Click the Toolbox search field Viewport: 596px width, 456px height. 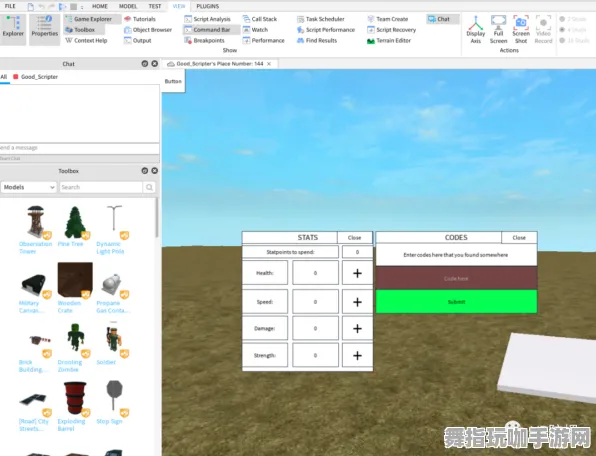point(101,187)
